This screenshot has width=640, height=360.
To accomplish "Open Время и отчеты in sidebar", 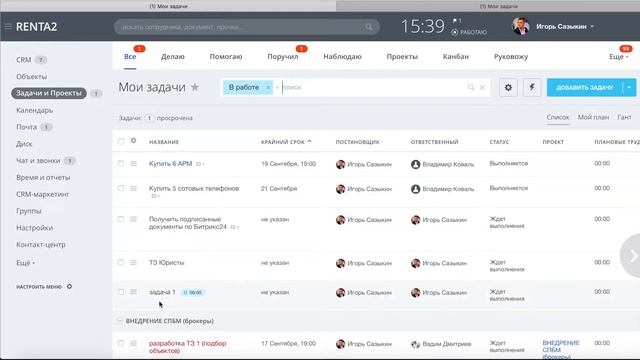I will pos(43,177).
